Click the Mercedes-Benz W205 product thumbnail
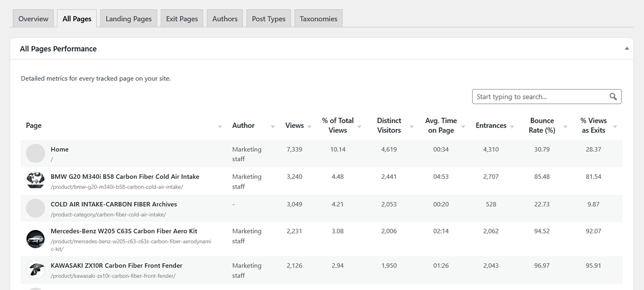 coord(35,239)
